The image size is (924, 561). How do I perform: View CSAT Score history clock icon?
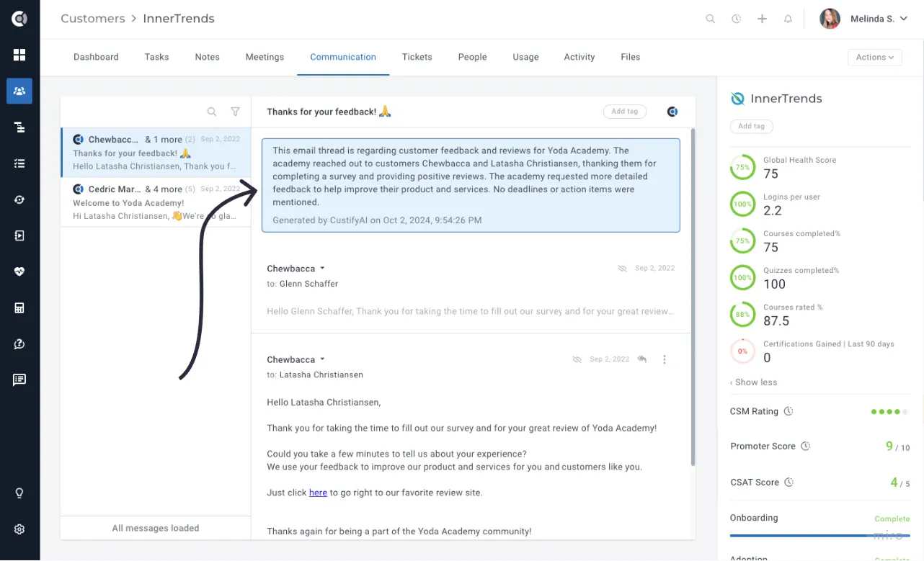(789, 482)
